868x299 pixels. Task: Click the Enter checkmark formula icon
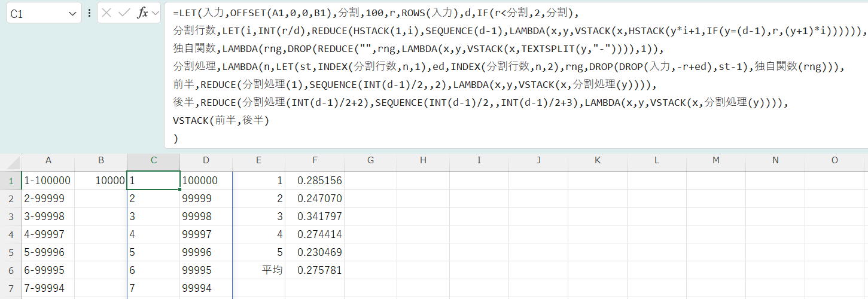(124, 13)
